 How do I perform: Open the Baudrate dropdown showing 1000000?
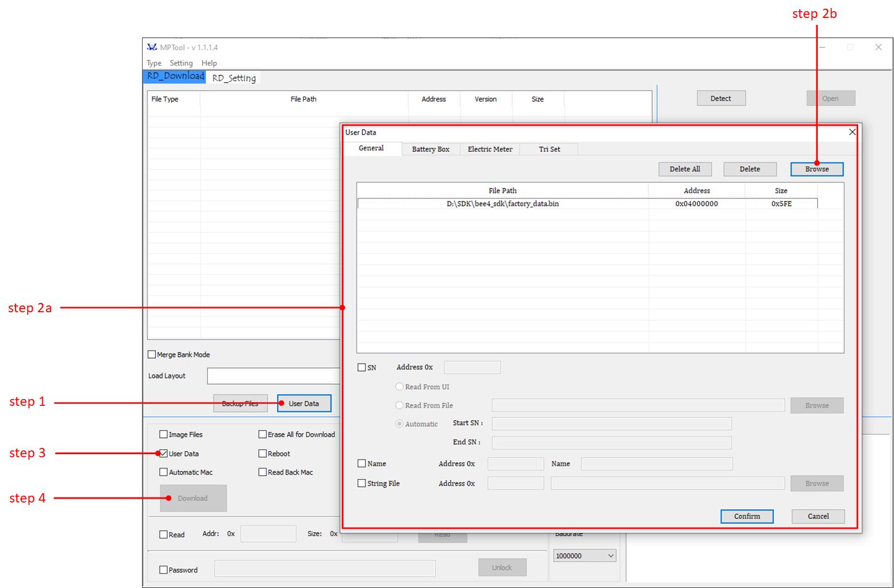[584, 556]
